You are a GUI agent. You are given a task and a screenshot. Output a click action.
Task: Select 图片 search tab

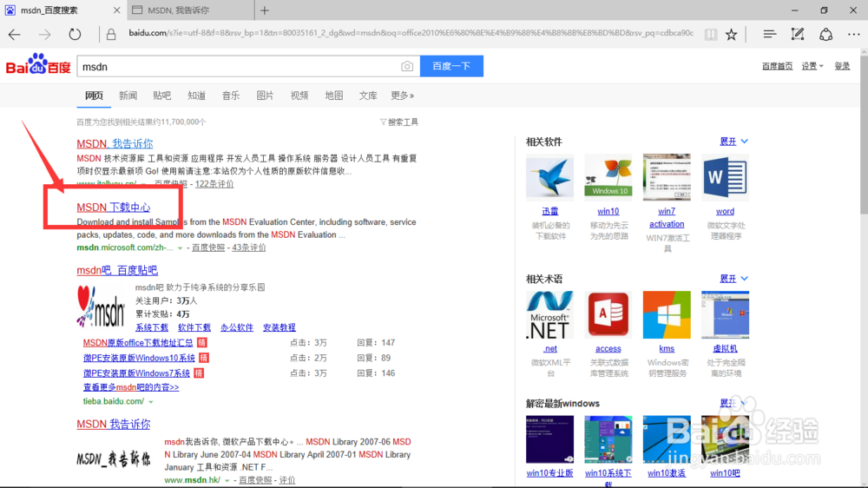[265, 96]
